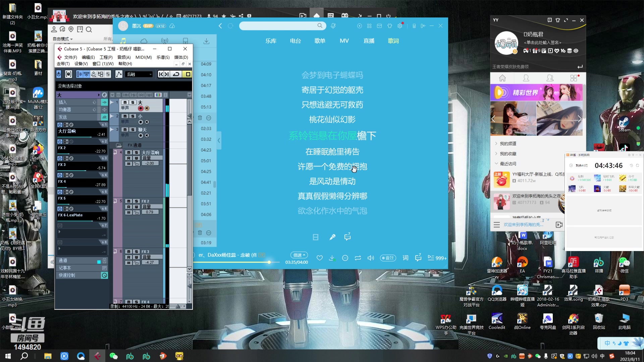Viewport: 644px width, 362px height.
Task: Solo Cubase track 1 大
Action: 133,102
